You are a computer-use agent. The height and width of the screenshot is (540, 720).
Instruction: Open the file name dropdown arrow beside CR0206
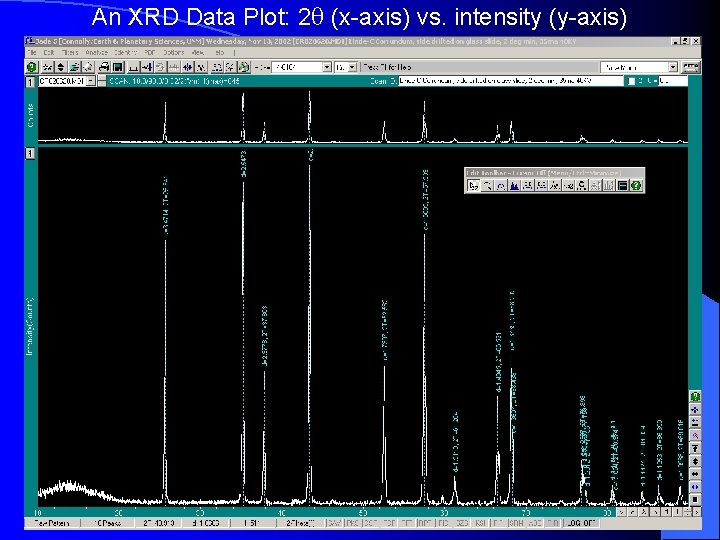click(90, 81)
